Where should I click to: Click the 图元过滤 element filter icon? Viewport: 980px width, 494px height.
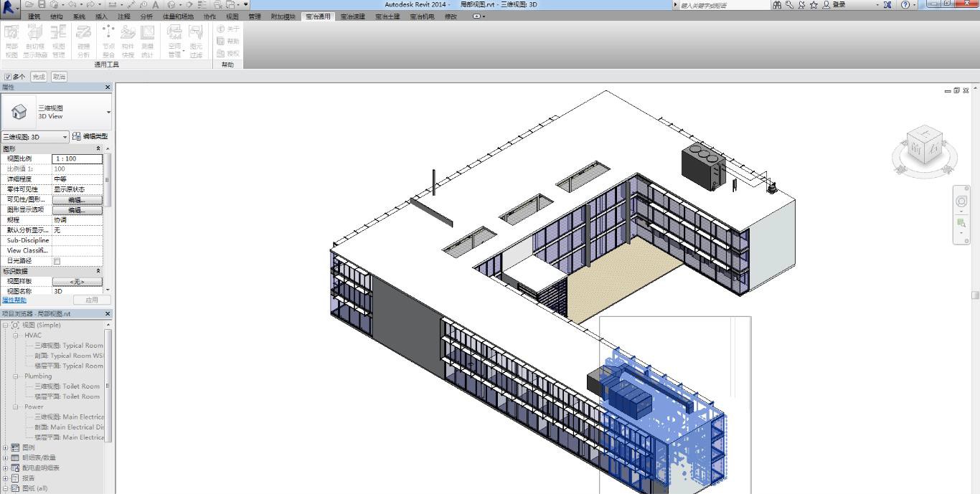(x=196, y=40)
